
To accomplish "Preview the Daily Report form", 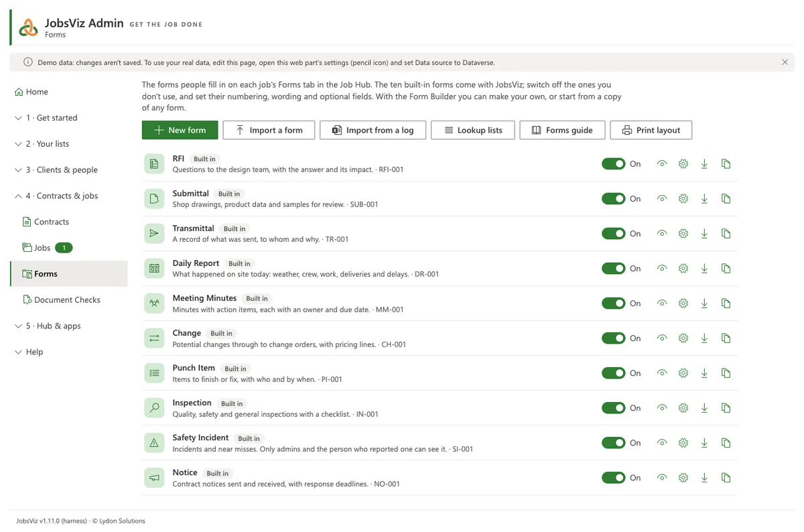I will coord(662,268).
